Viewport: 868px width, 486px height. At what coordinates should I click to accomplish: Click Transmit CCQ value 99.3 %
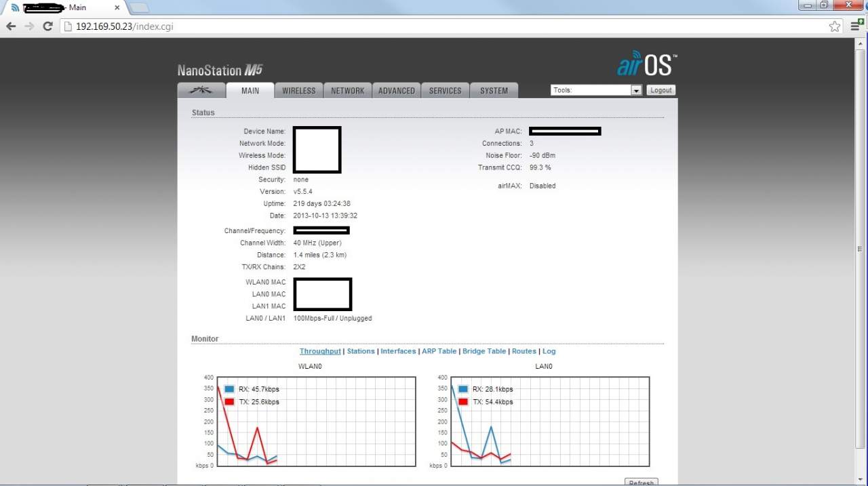pyautogui.click(x=540, y=168)
